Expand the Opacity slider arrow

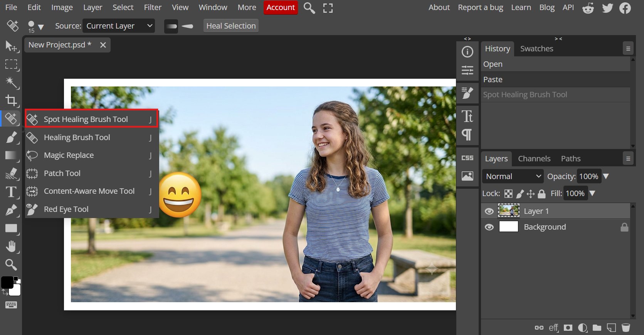coord(606,176)
